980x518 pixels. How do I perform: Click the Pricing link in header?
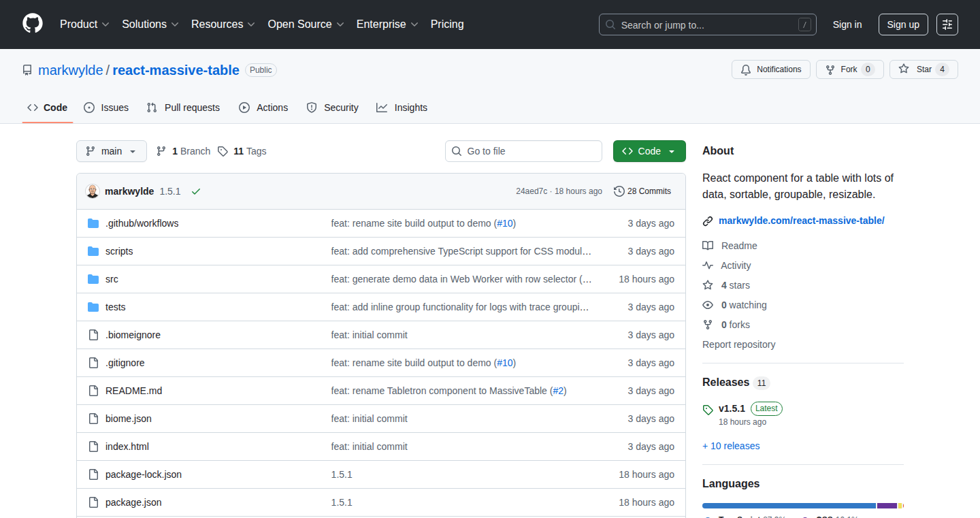[447, 25]
